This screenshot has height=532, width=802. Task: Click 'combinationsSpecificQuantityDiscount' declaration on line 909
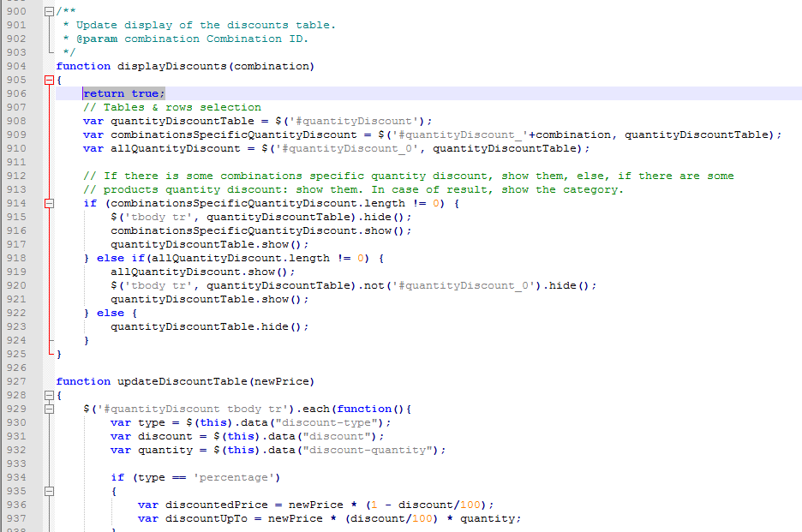click(x=234, y=134)
